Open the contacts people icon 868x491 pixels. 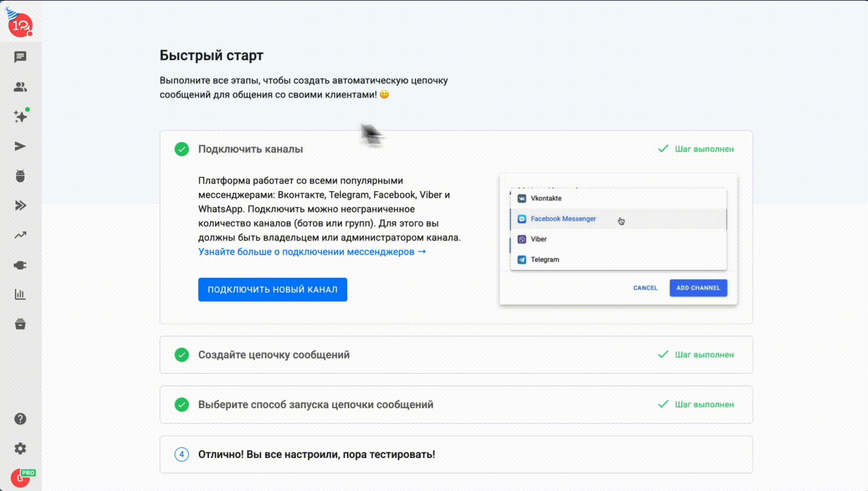pyautogui.click(x=20, y=87)
